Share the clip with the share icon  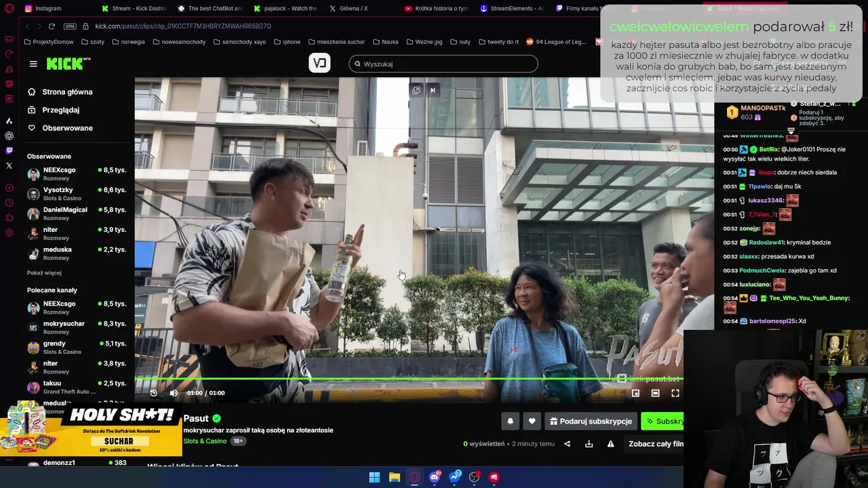click(567, 444)
